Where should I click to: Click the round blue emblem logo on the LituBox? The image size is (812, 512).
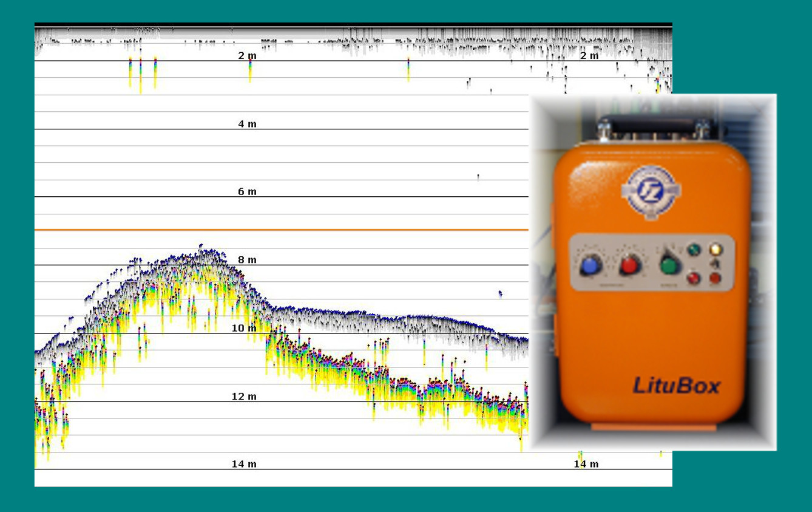[x=651, y=193]
